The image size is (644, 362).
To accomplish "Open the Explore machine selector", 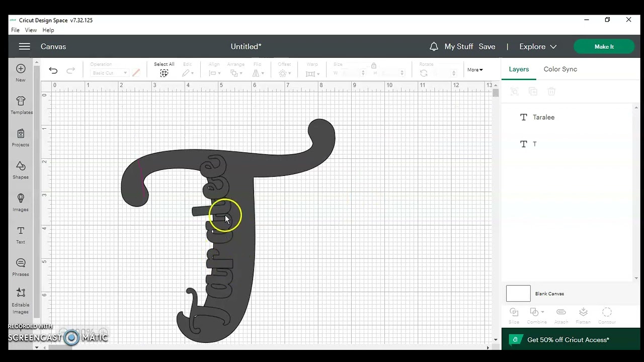I will pos(538,46).
